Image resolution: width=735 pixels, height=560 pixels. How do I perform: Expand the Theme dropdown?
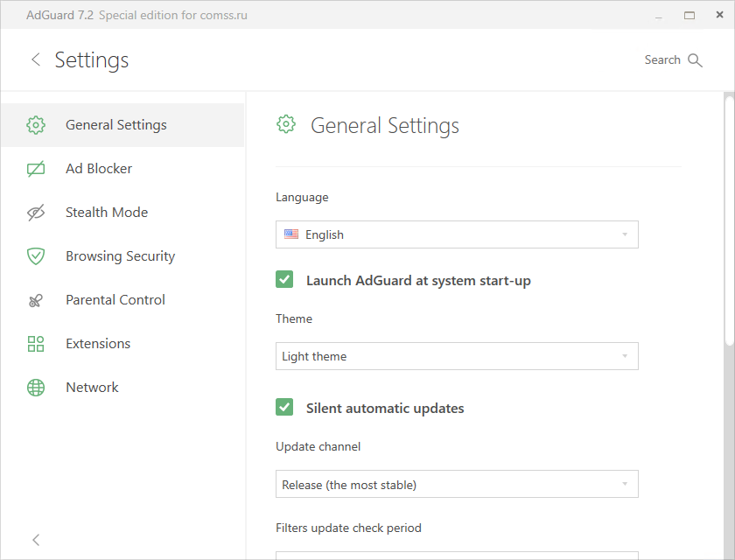(x=457, y=356)
